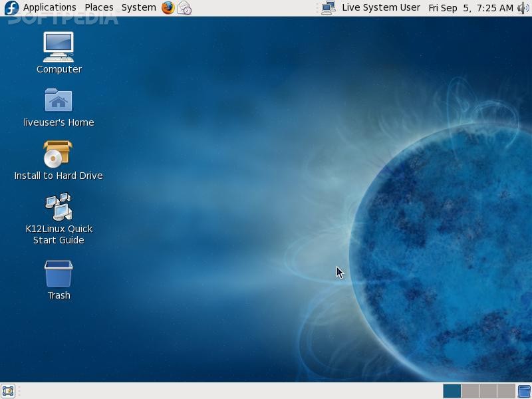Click the Show Desktop button in bottom panel
532x399 pixels.
point(8,391)
